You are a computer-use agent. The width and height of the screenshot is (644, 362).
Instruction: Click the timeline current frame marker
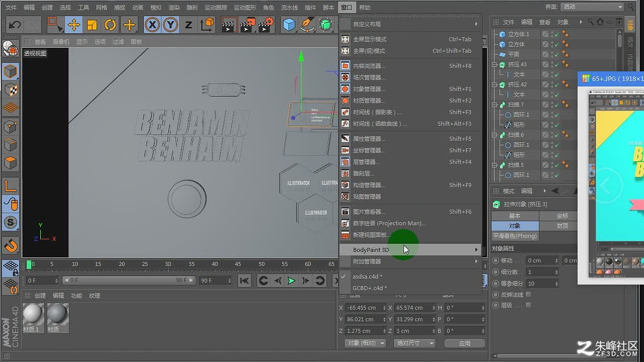coord(29,264)
